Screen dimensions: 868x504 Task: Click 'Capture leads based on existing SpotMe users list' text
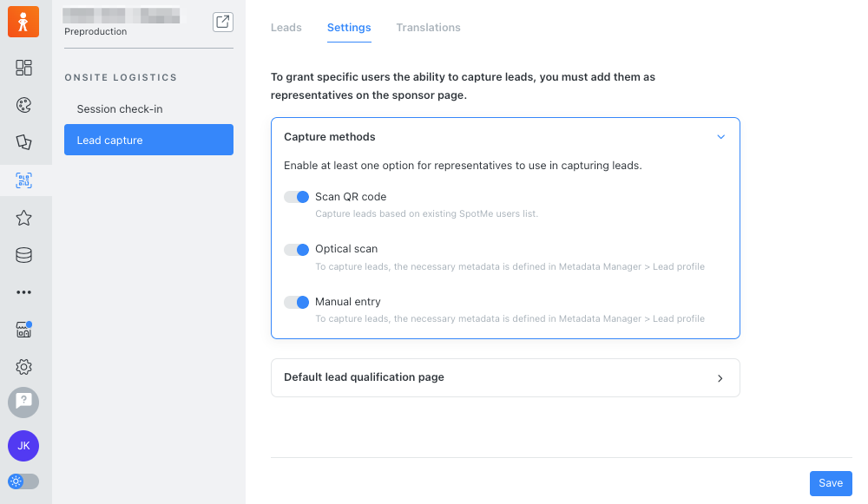(x=426, y=213)
